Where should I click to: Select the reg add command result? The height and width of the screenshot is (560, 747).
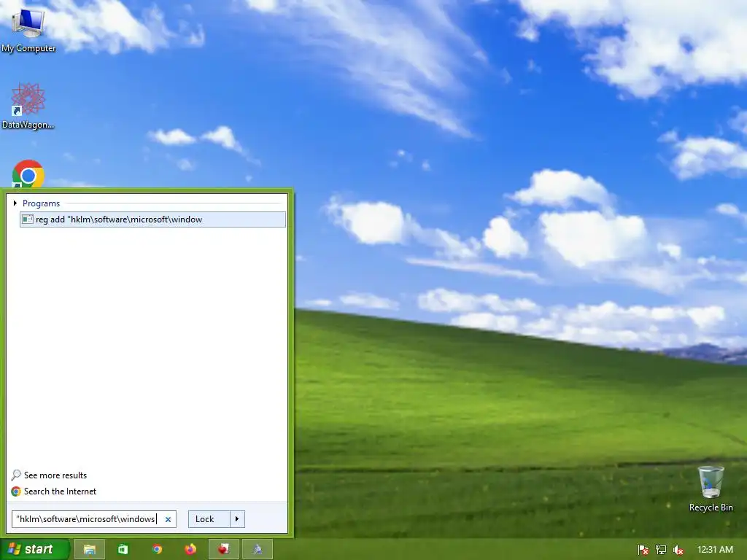[x=152, y=219]
